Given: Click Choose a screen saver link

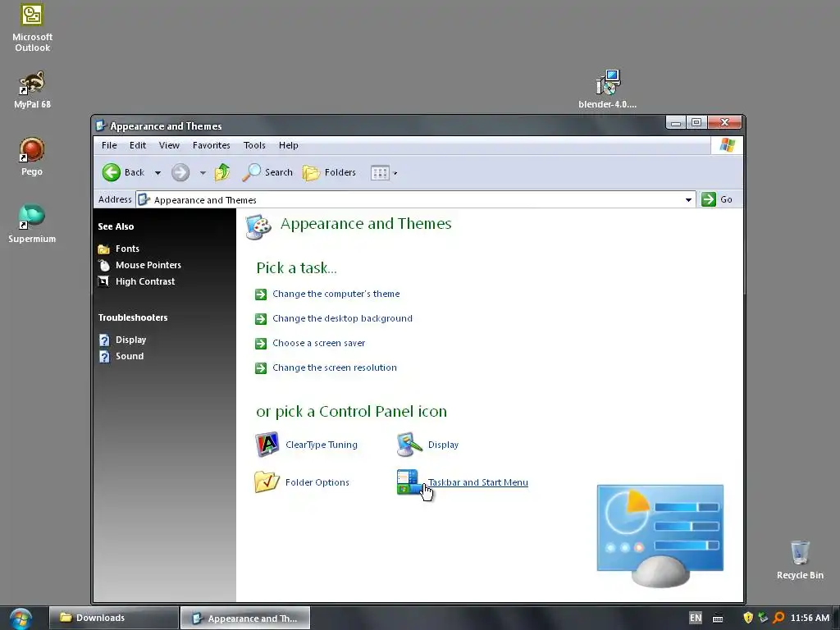Looking at the screenshot, I should tap(319, 343).
